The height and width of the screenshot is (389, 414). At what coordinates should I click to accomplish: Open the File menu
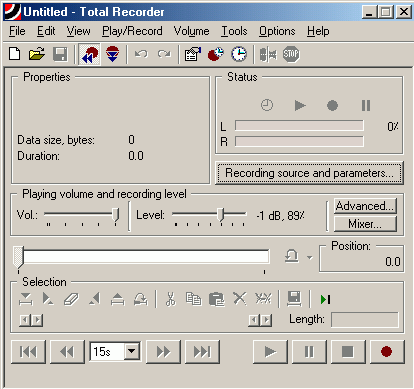tap(17, 31)
